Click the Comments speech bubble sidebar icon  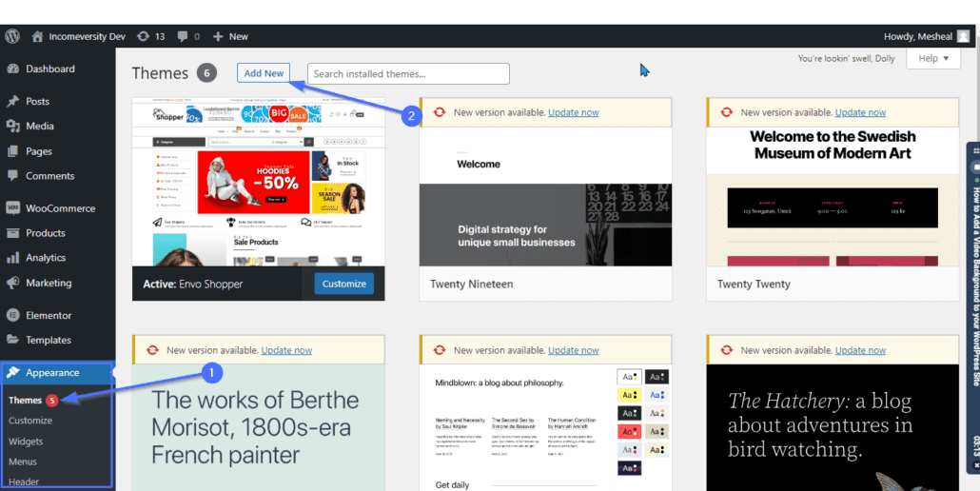click(13, 176)
